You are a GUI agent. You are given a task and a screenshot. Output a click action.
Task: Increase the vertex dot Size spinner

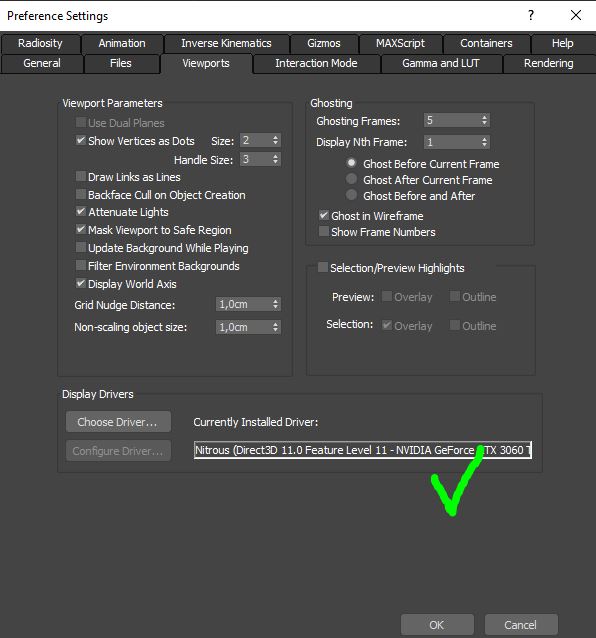pyautogui.click(x=275, y=138)
